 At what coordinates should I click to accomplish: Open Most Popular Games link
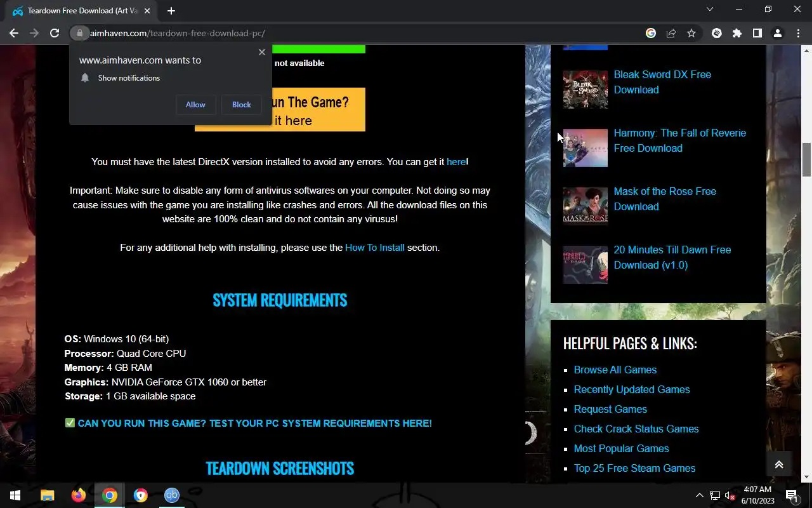[x=621, y=448]
